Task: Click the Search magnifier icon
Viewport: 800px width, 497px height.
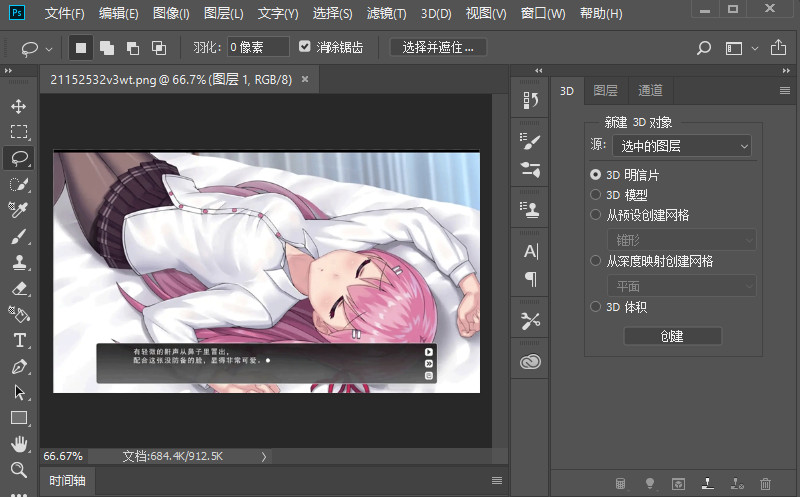Action: click(x=704, y=48)
